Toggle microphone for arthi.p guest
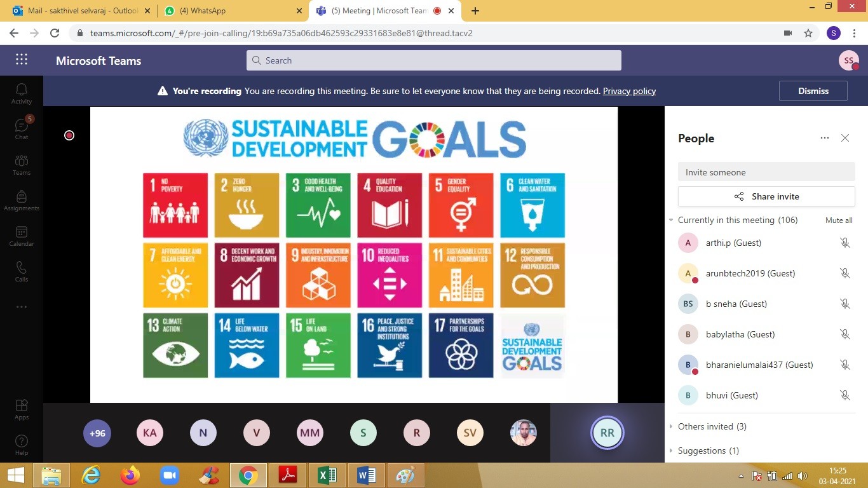Viewport: 868px width, 488px height. point(844,243)
